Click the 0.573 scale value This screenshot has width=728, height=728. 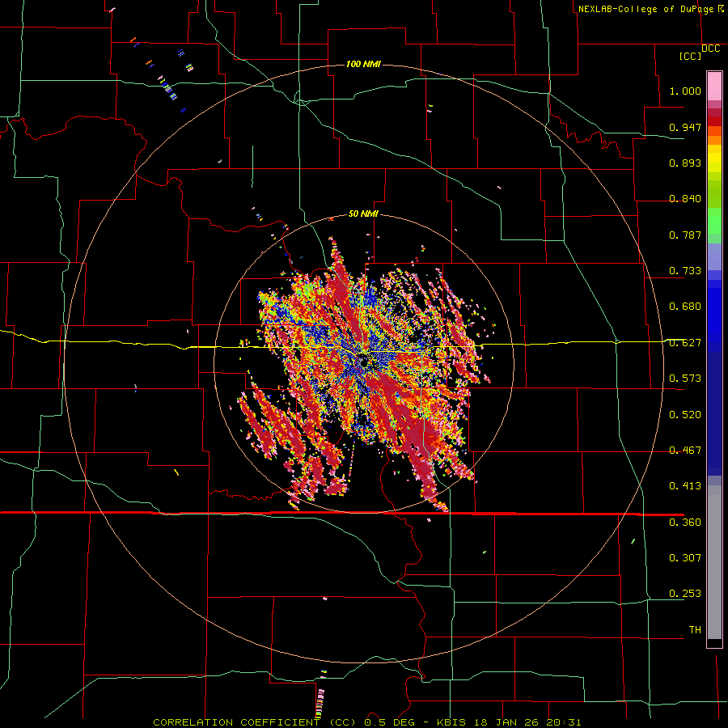pos(685,379)
